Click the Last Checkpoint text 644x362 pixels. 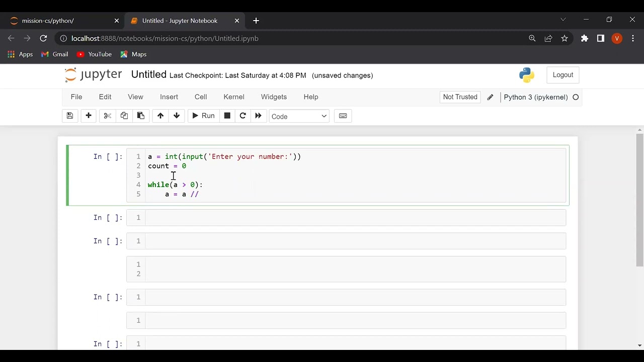pyautogui.click(x=238, y=75)
